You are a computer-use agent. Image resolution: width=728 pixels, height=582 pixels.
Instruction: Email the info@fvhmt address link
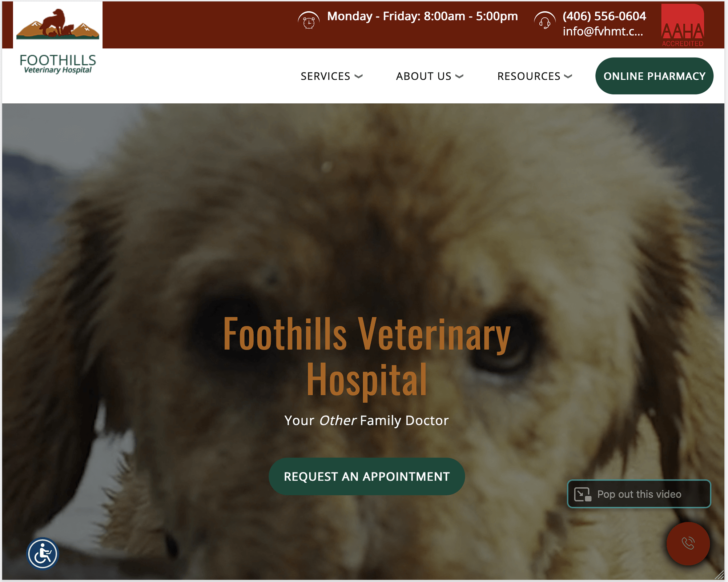click(x=603, y=32)
